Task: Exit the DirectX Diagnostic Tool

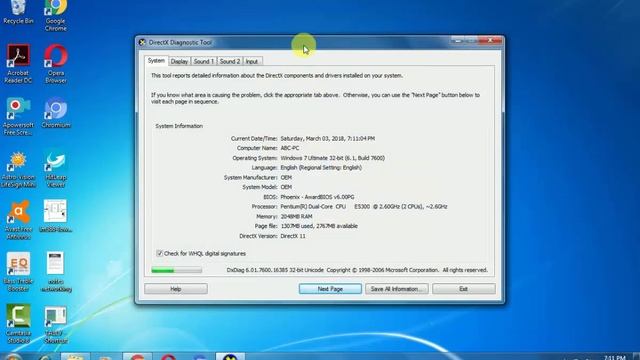Action: coord(464,289)
